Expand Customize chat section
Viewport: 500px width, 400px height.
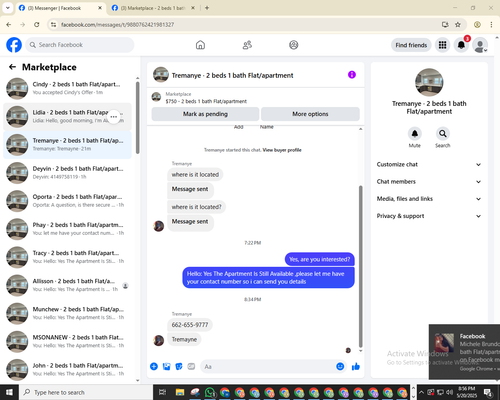[429, 164]
